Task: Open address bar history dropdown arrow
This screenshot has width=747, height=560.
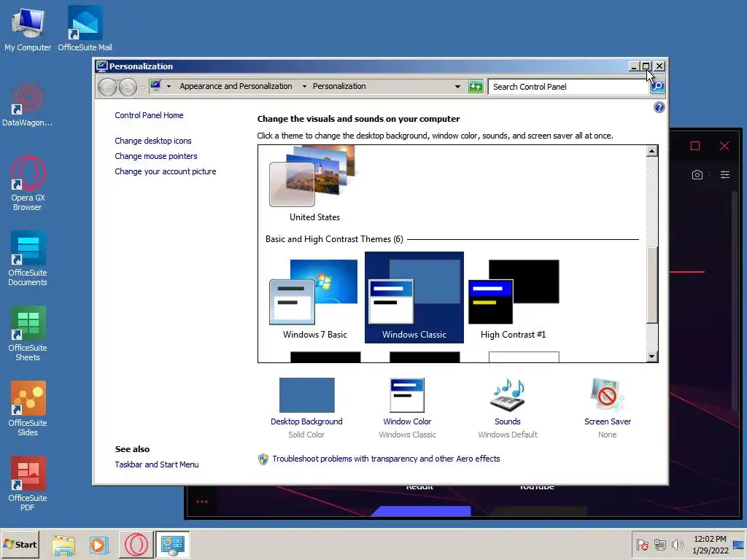Action: pyautogui.click(x=457, y=87)
